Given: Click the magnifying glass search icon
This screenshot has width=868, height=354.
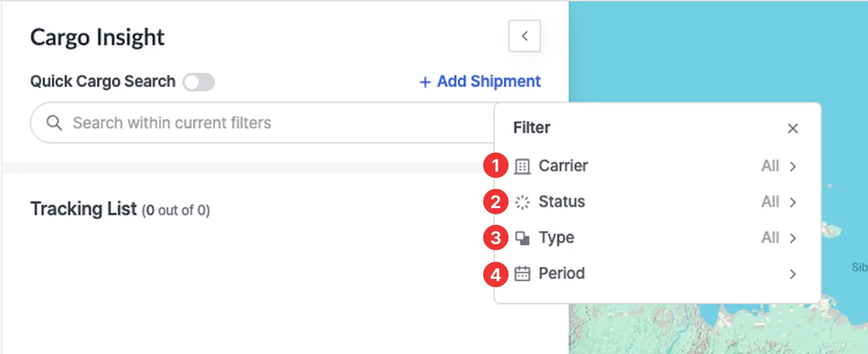Looking at the screenshot, I should [54, 123].
